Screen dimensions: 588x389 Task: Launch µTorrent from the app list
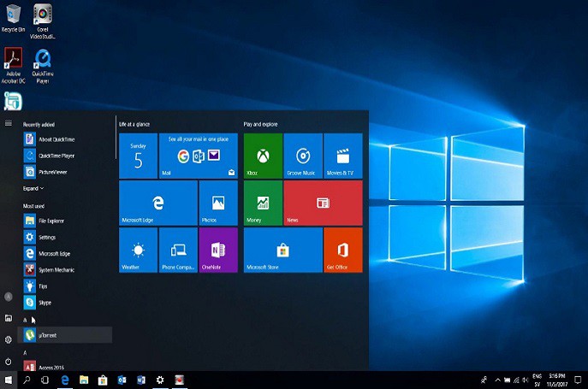[65, 335]
